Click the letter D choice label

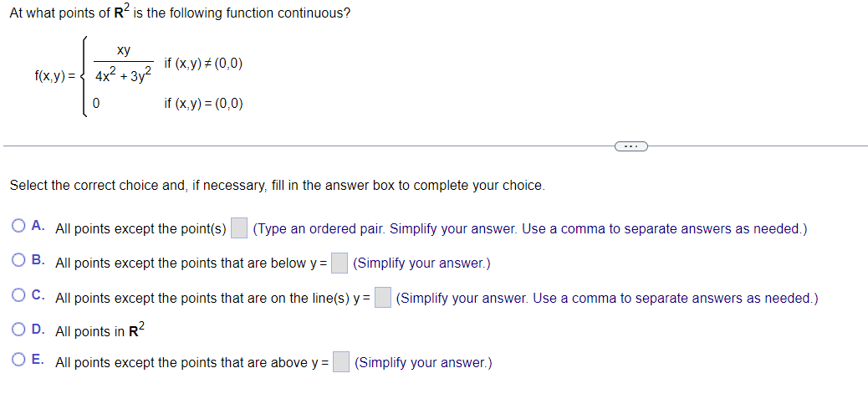38,330
